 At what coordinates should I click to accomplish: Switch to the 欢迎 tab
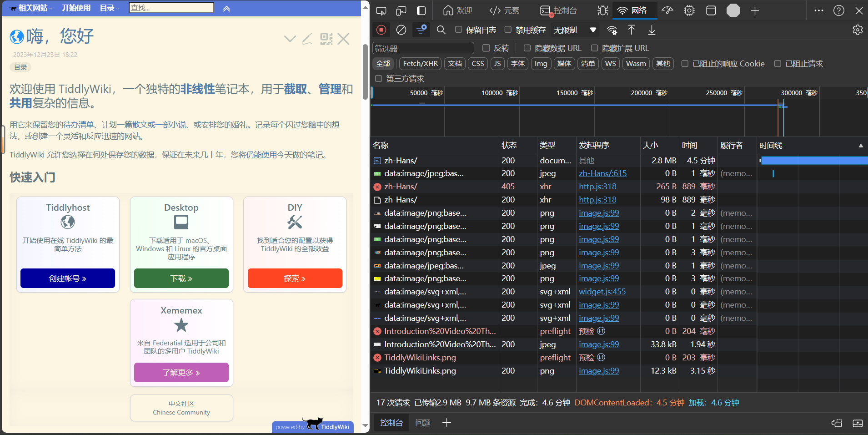point(457,10)
